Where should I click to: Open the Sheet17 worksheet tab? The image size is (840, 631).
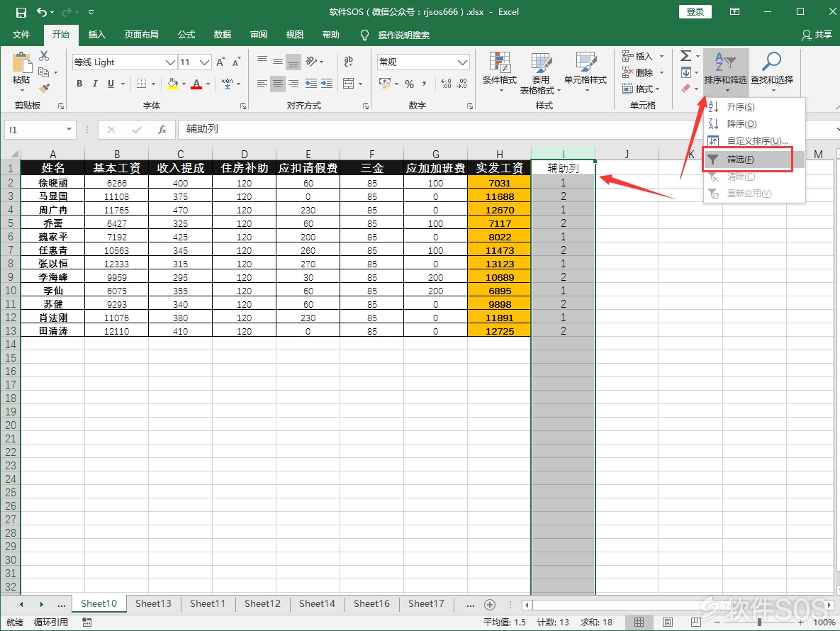[427, 603]
